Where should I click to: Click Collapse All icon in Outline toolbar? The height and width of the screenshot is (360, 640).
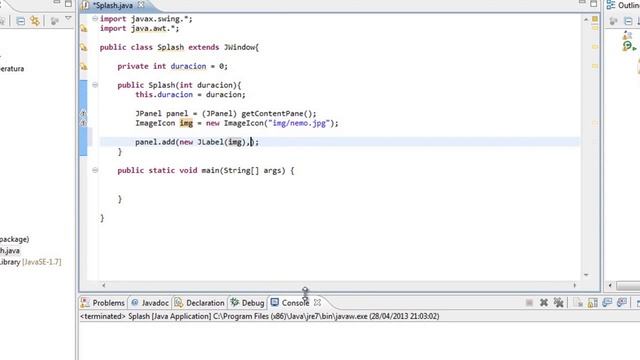pyautogui.click(x=628, y=21)
